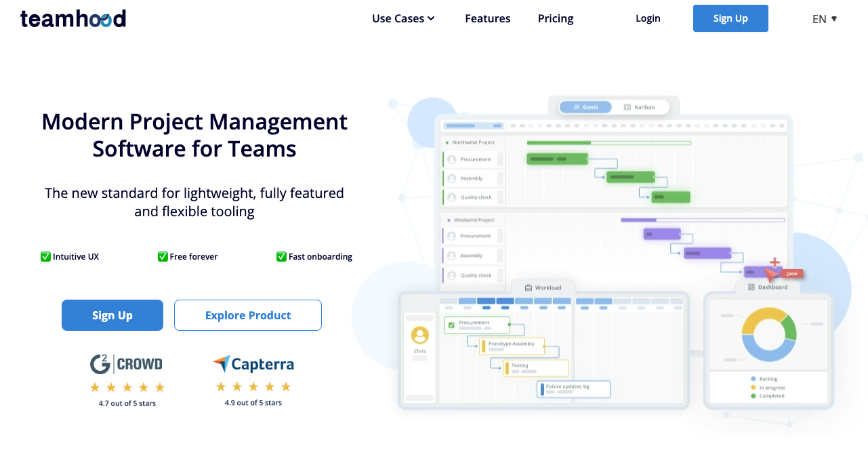Click the Teamhood logo
868x463 pixels.
click(73, 18)
